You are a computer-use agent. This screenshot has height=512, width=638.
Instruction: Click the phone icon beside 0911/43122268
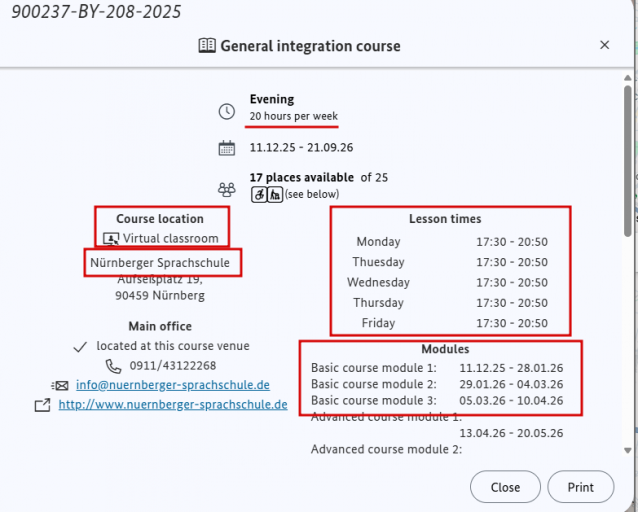[114, 366]
